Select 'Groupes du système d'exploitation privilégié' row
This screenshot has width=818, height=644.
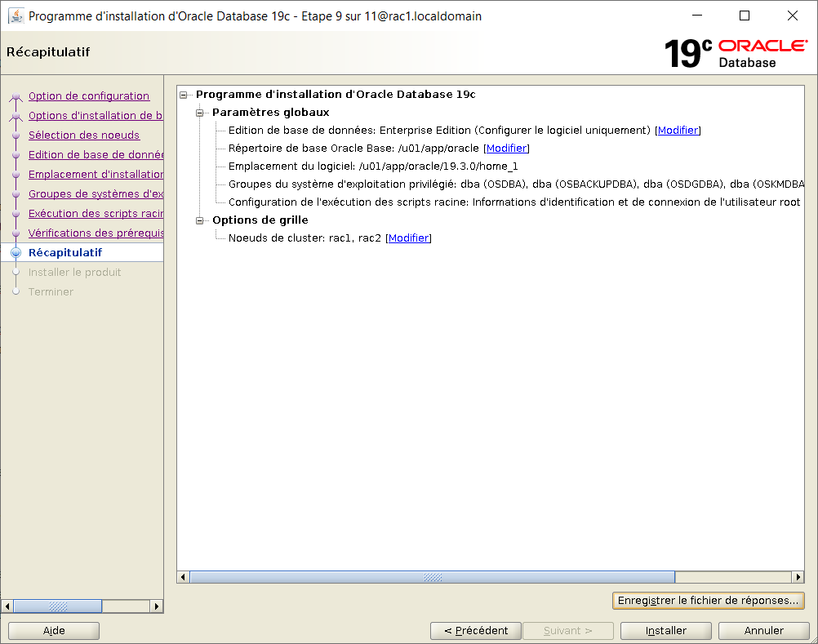point(516,184)
